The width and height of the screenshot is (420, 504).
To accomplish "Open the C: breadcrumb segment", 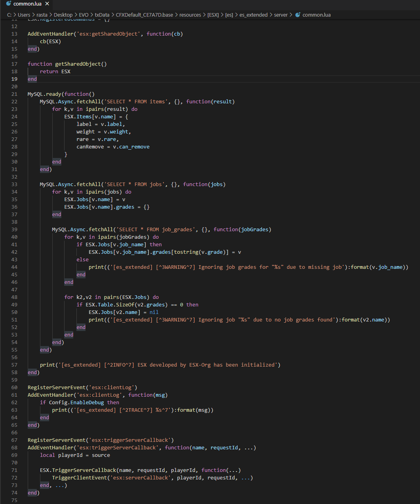I will (9, 15).
